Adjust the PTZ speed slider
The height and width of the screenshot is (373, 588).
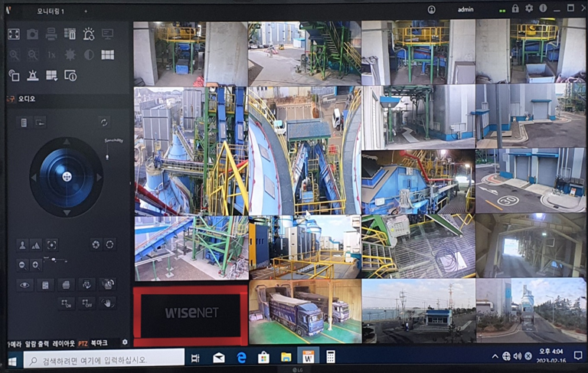tap(54, 260)
